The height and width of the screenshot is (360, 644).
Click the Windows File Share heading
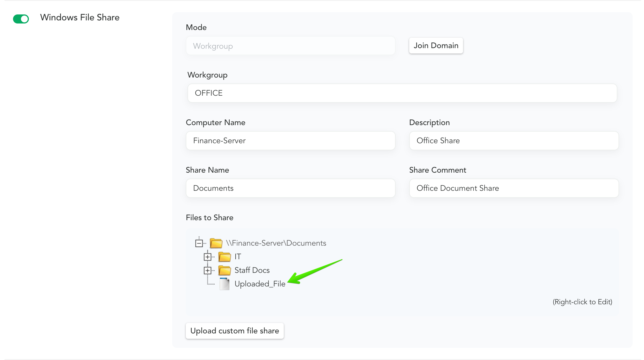[80, 18]
